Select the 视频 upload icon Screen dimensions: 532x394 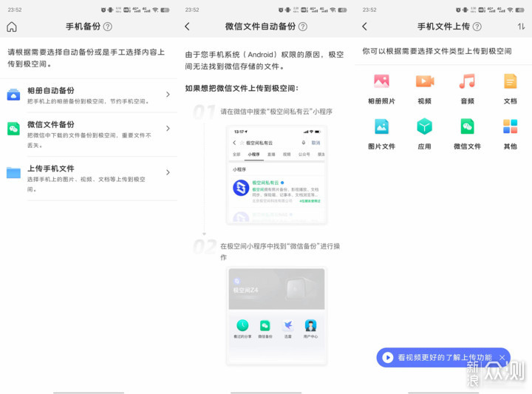click(424, 81)
